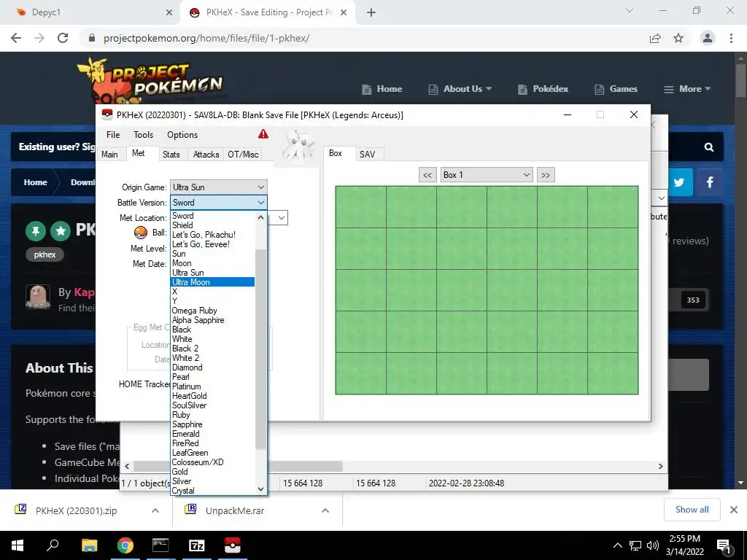This screenshot has width=747, height=560.
Task: Click the browser address bar
Action: click(x=362, y=38)
